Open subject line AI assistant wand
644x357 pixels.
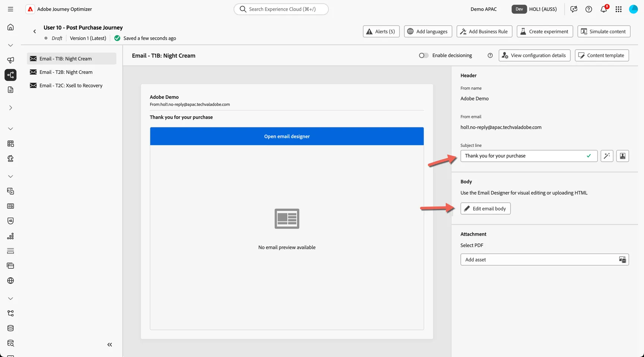(x=607, y=156)
